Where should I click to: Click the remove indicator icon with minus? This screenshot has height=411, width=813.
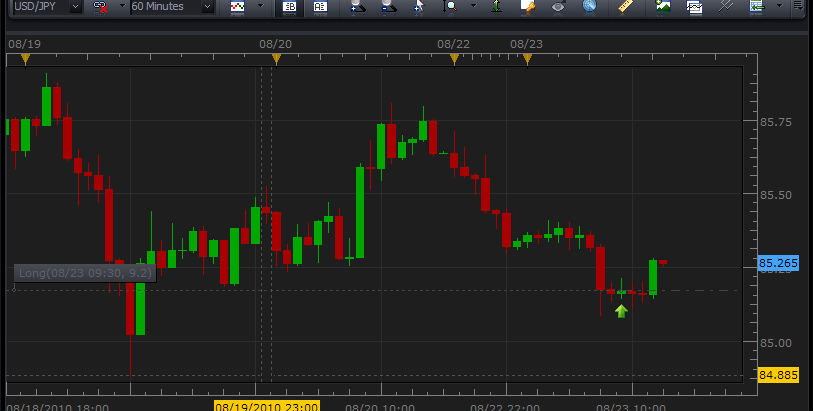coord(388,6)
